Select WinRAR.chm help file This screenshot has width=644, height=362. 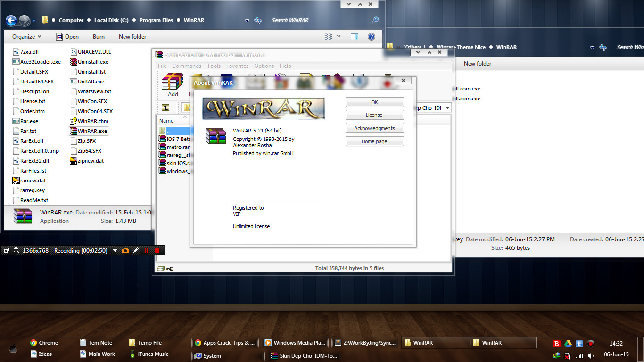click(89, 121)
